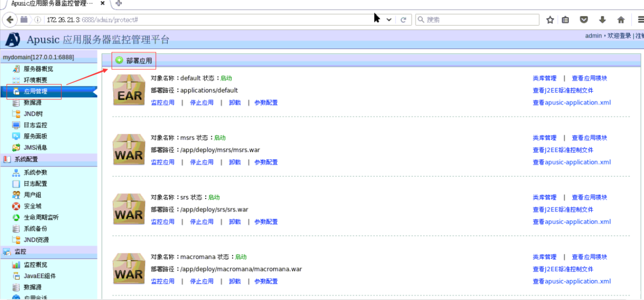Bookmark this page with the star icon

tap(550, 20)
